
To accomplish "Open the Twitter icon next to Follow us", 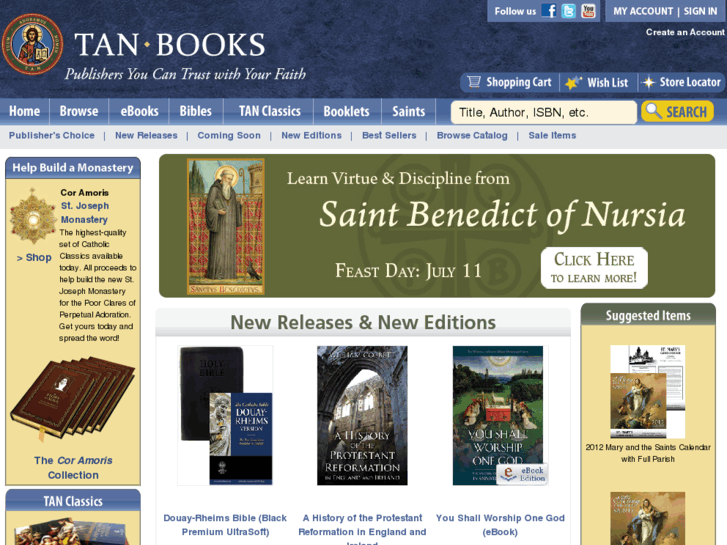I will tap(568, 11).
